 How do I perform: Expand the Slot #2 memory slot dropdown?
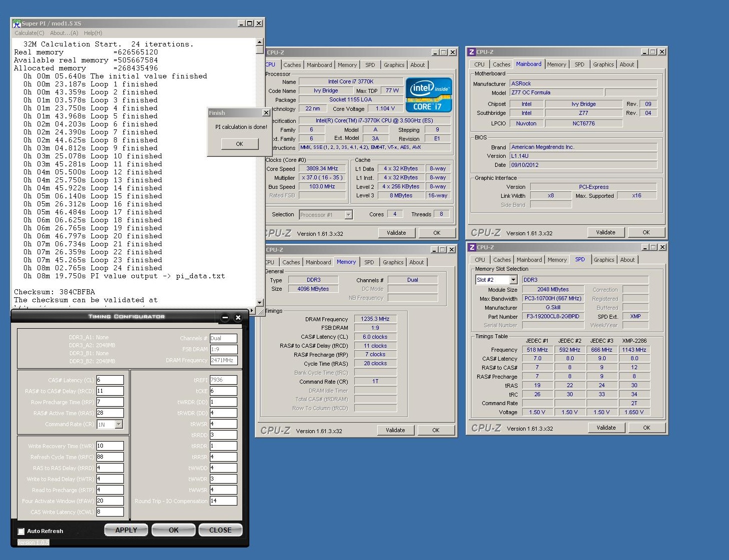[x=513, y=280]
